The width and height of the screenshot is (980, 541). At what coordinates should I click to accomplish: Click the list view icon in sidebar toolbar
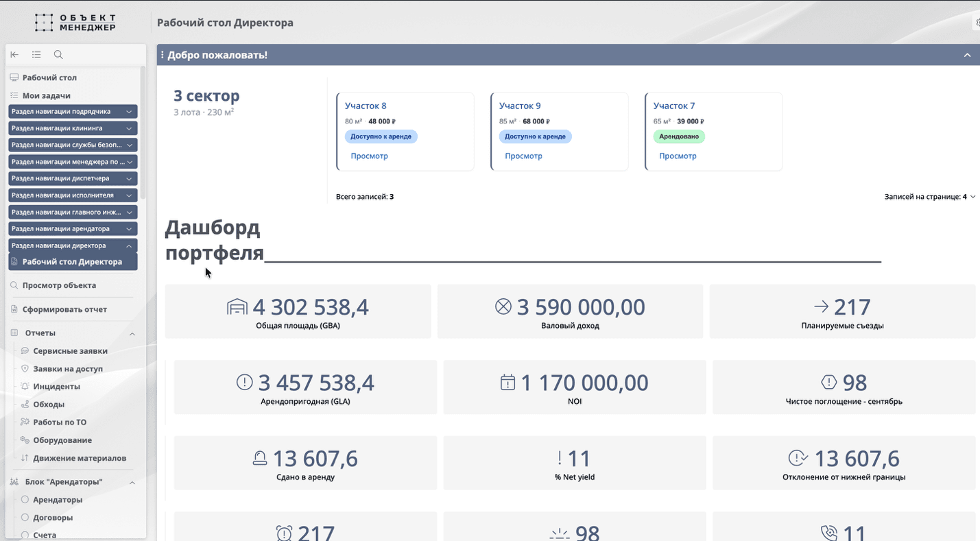(36, 55)
